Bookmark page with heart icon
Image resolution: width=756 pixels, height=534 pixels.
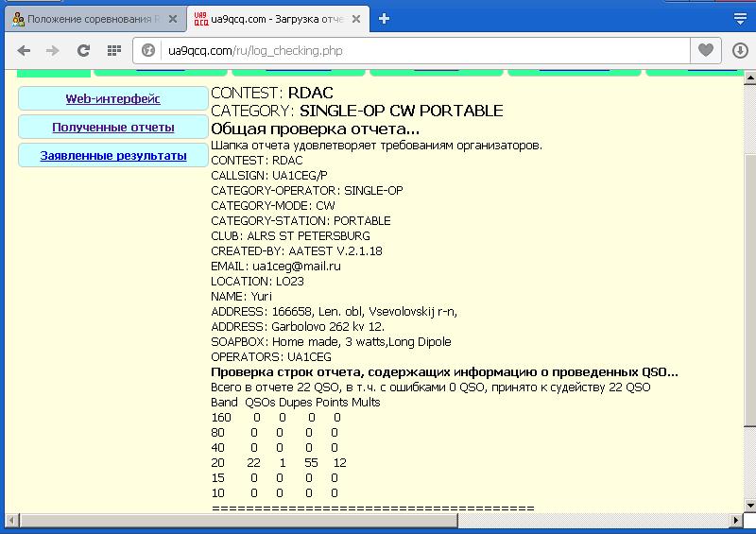706,50
